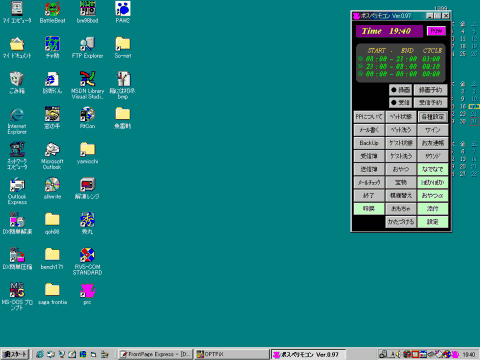This screenshot has width=480, height=360.
Task: Launch the 解凍レンジ desktop shortcut
Action: (x=87, y=188)
